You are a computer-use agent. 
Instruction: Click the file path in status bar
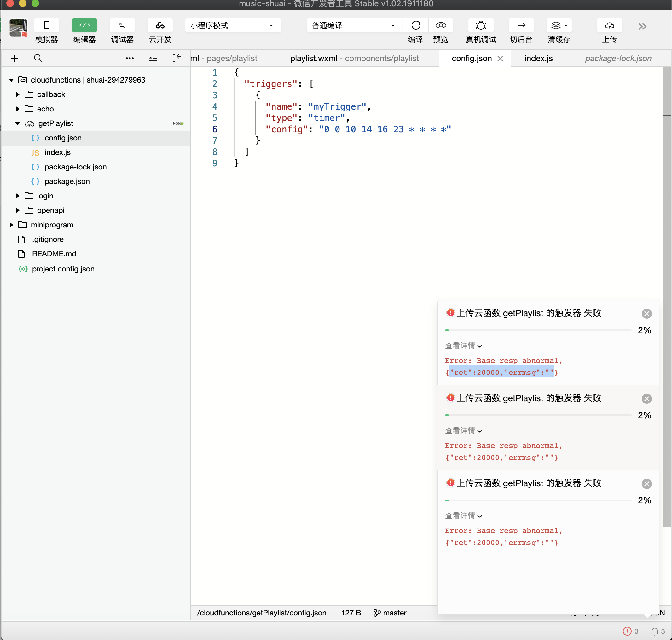click(262, 613)
